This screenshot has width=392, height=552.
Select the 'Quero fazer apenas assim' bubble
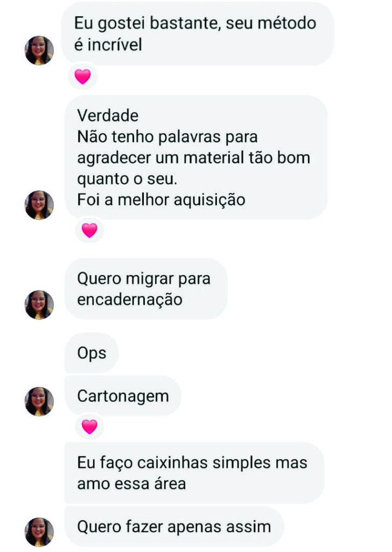tap(174, 527)
